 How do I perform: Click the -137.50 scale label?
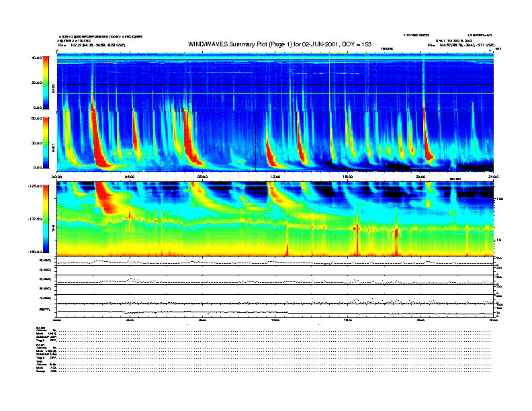tap(35, 219)
